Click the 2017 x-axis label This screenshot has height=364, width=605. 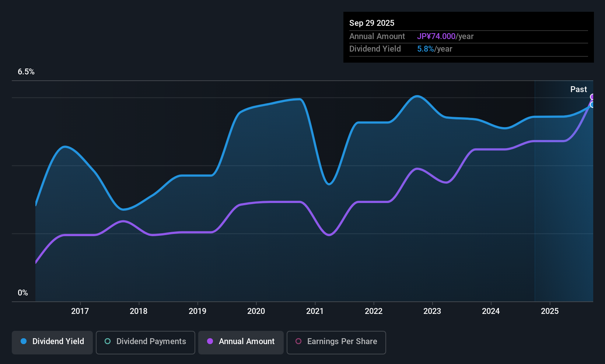[80, 311]
